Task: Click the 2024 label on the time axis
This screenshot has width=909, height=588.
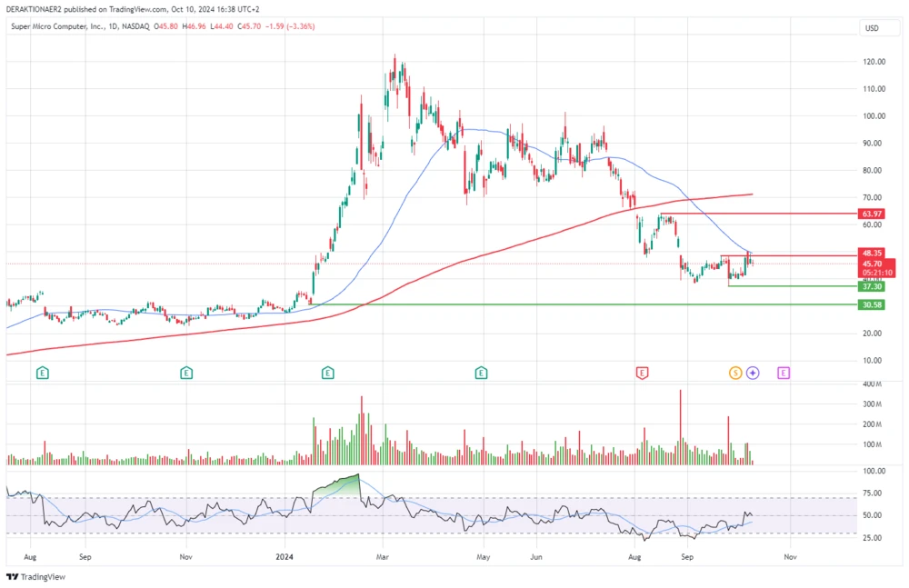Action: pyautogui.click(x=285, y=556)
